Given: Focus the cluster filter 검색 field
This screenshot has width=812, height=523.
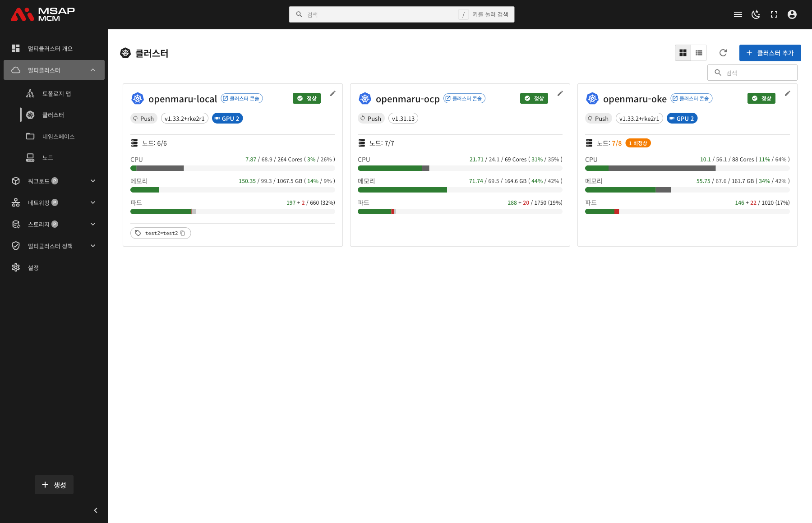Looking at the screenshot, I should tap(752, 73).
